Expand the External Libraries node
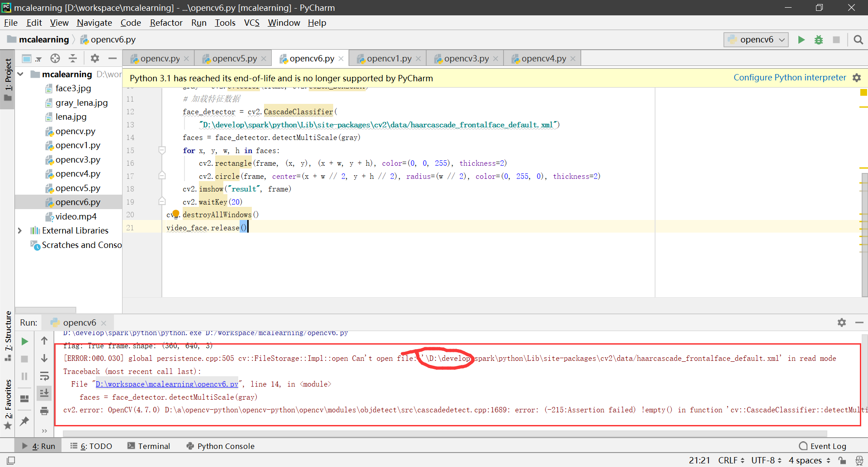 tap(19, 230)
